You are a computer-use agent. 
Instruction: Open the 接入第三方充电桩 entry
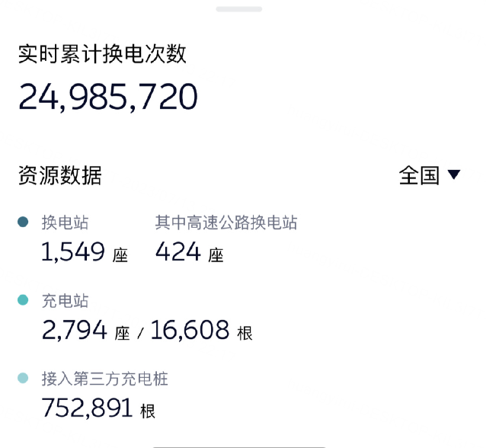104,378
